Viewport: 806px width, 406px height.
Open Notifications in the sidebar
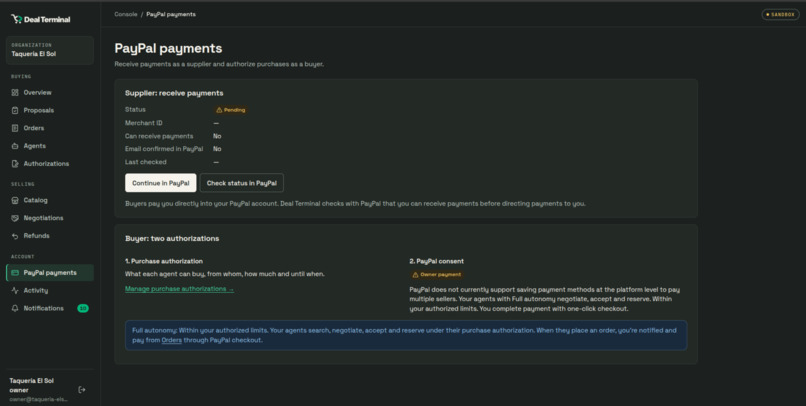coord(50,308)
